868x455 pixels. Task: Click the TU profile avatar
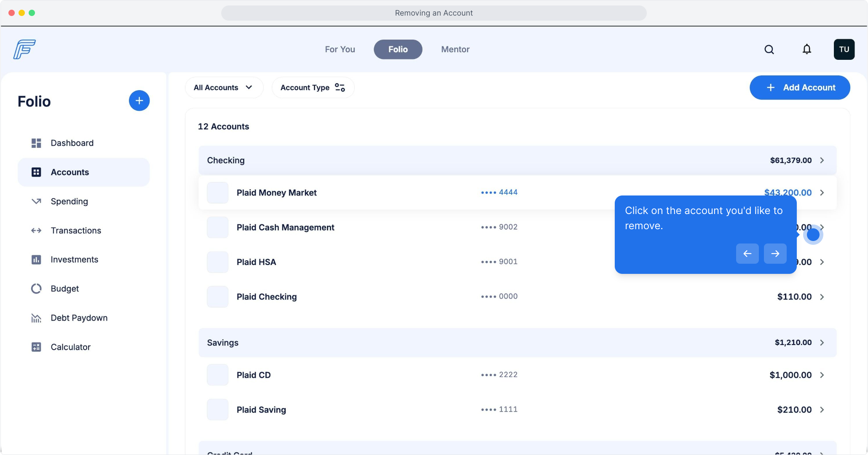[x=844, y=50]
